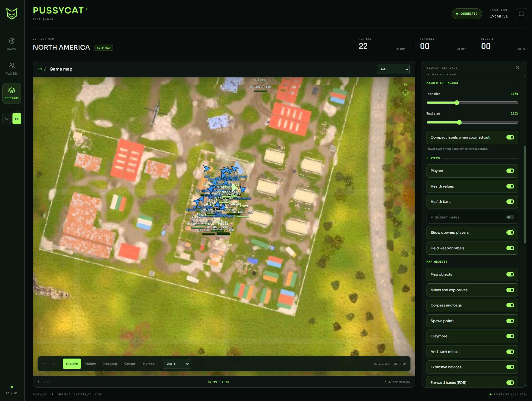Open the Players sidebar section
Viewport: 532px width, 401px height.
click(x=12, y=69)
